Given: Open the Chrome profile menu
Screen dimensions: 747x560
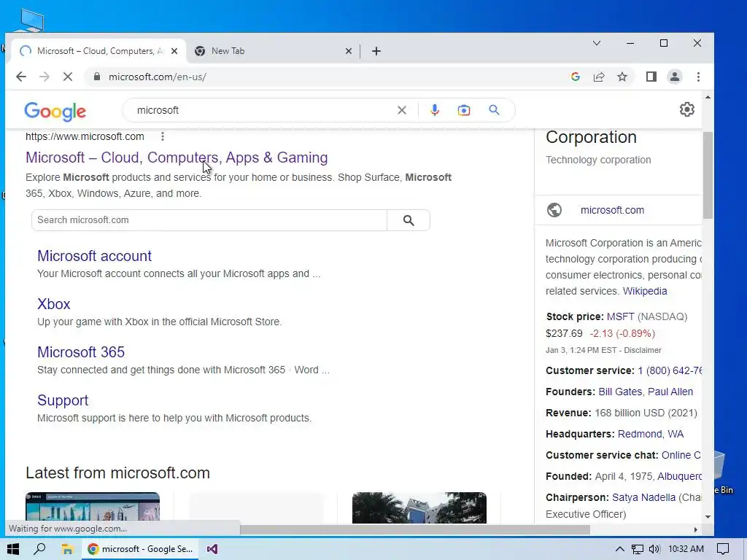Looking at the screenshot, I should tap(675, 77).
